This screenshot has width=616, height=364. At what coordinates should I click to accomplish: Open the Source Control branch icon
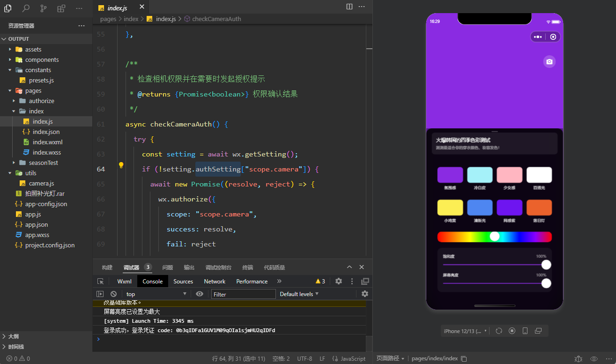pos(44,8)
